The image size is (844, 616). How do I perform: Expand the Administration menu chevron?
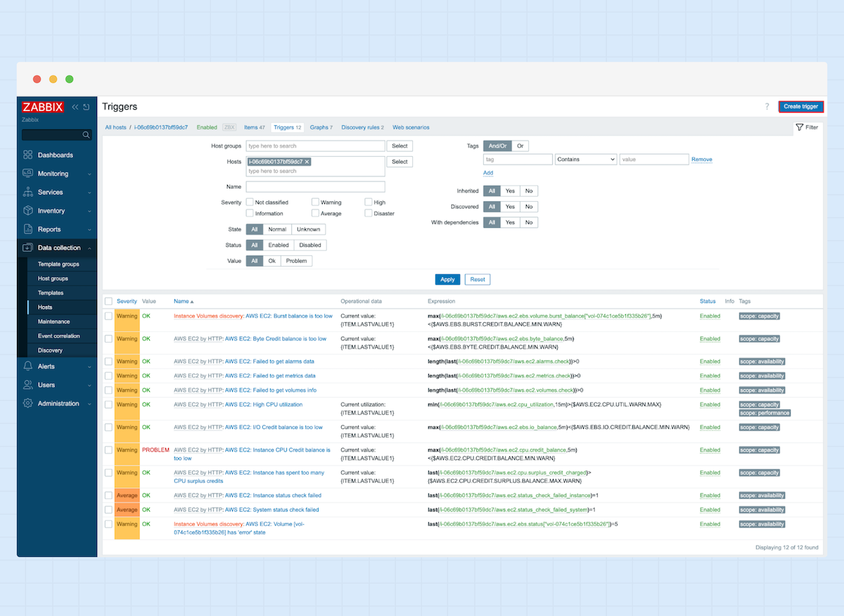[89, 404]
